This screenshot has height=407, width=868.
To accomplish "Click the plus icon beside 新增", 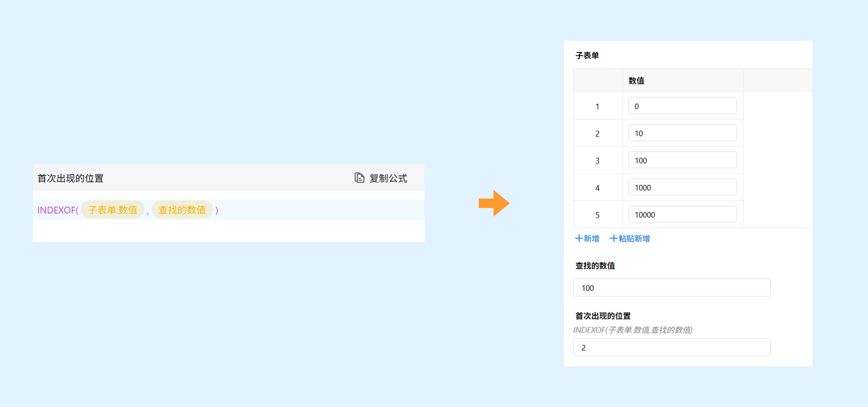I will (x=579, y=239).
